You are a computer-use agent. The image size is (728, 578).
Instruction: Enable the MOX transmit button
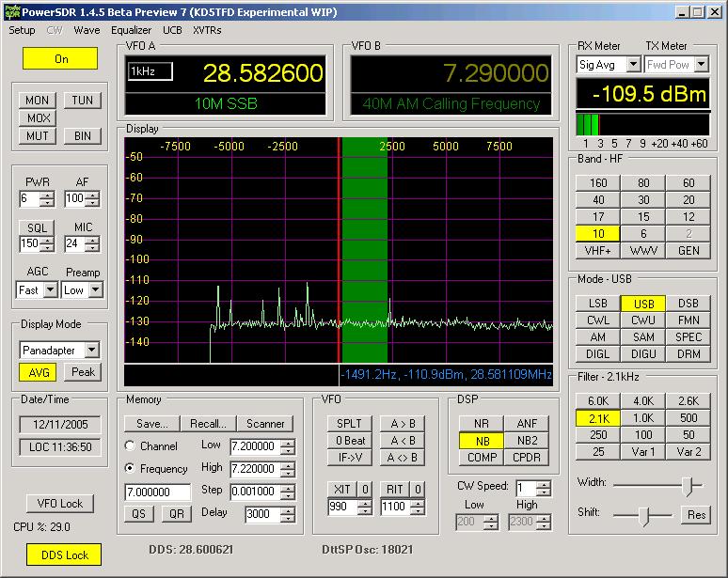coord(38,117)
